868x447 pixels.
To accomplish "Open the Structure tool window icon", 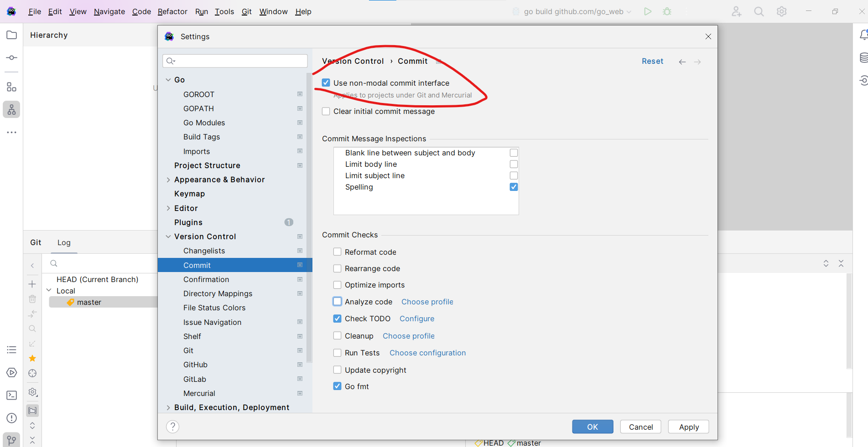I will [x=11, y=87].
